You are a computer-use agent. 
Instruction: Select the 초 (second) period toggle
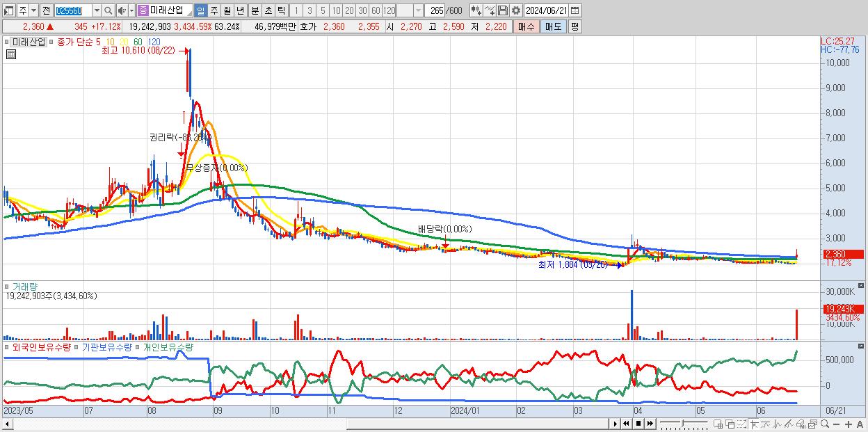coord(268,10)
